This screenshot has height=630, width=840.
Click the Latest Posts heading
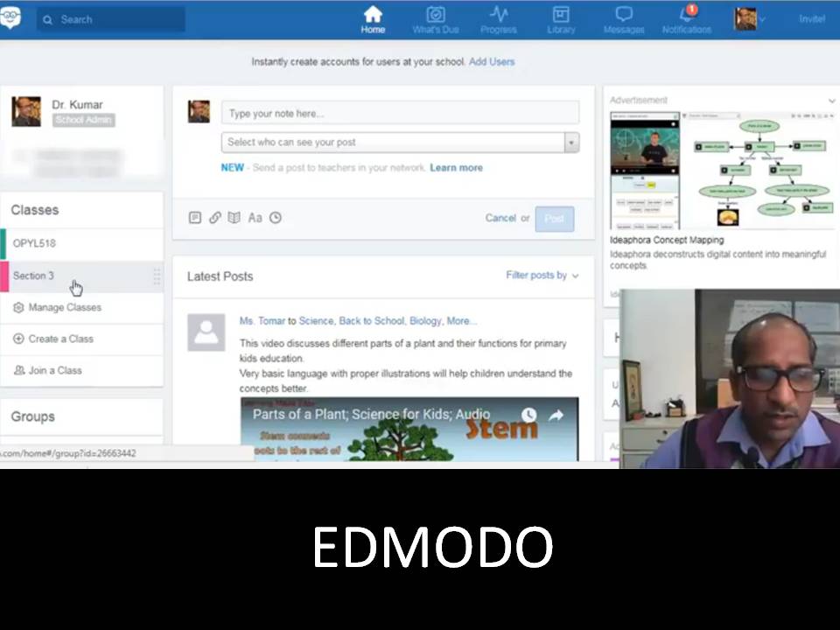[220, 276]
